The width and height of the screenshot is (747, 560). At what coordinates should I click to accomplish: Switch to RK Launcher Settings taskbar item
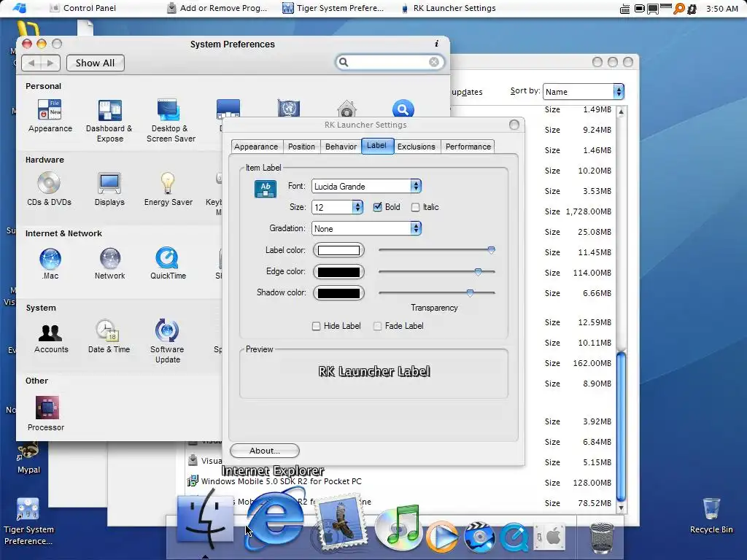click(x=449, y=8)
